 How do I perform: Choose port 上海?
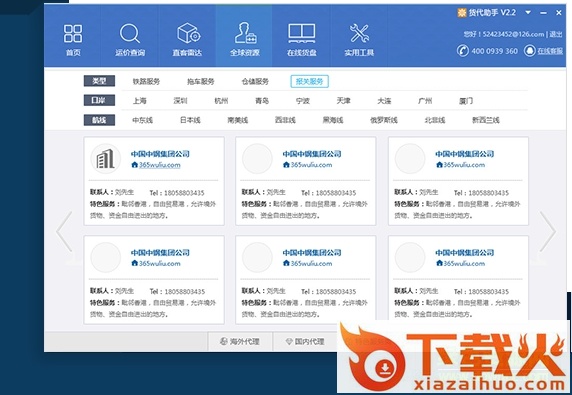pyautogui.click(x=139, y=101)
